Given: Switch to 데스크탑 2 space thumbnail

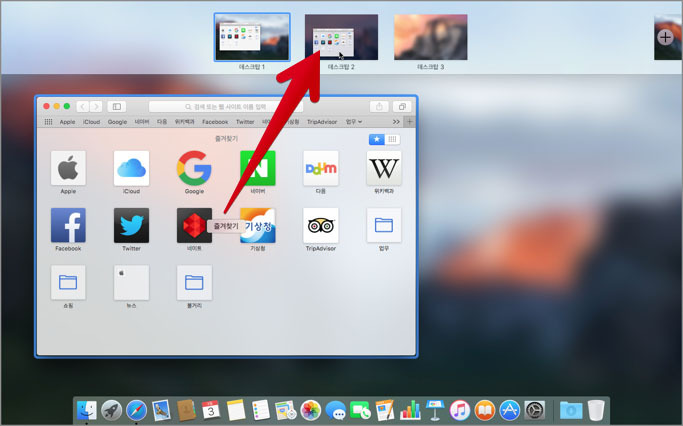Looking at the screenshot, I should point(341,37).
